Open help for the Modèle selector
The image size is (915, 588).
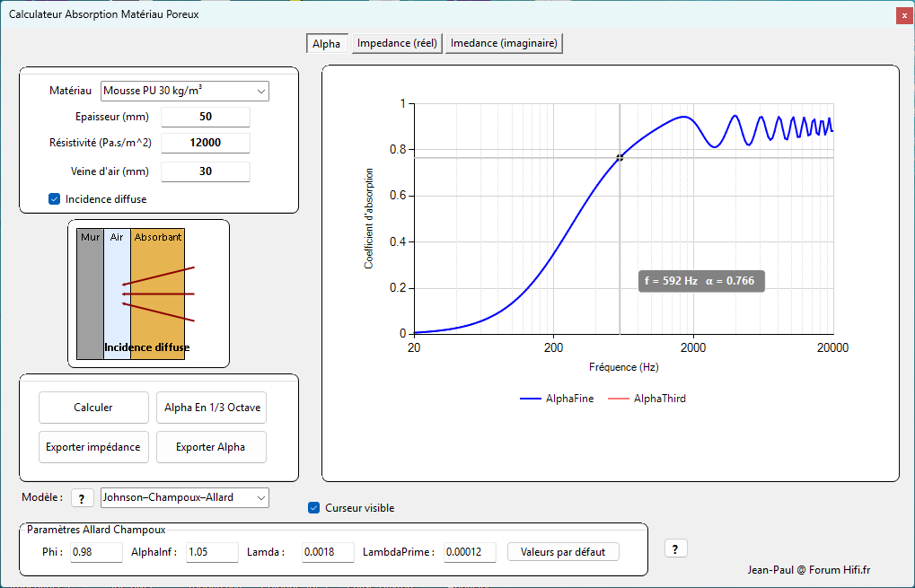83,498
